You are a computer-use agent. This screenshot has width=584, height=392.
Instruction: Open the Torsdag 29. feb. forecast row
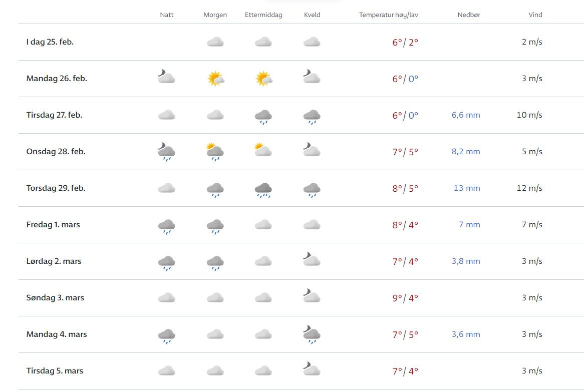pos(56,188)
